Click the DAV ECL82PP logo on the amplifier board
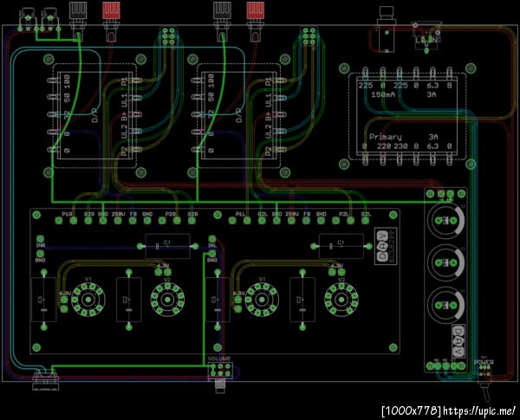Image resolution: width=520 pixels, height=420 pixels. click(387, 246)
